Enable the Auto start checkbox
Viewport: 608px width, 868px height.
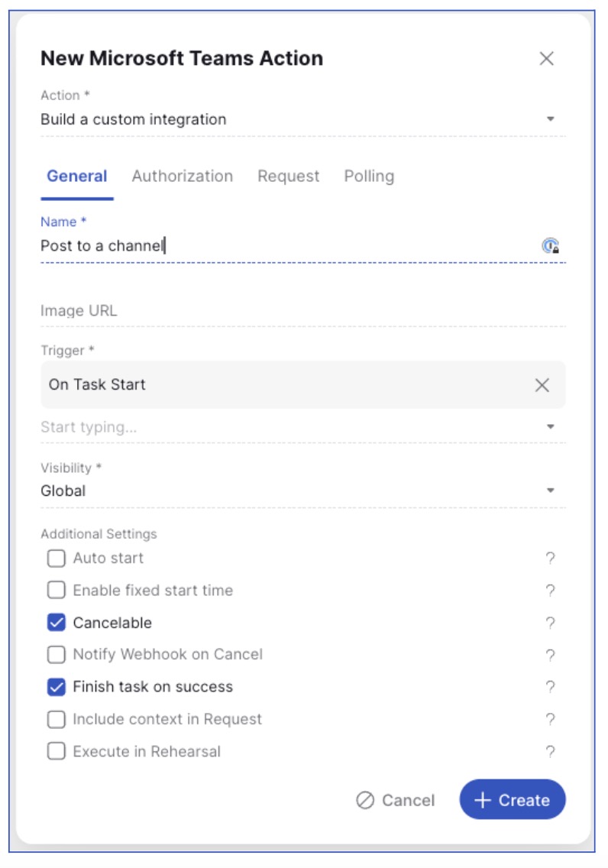(x=57, y=559)
